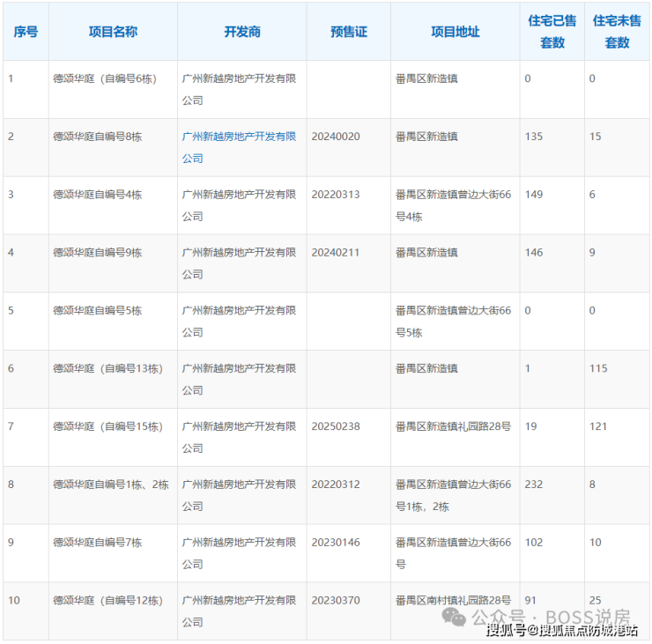Select the 开发商 column header

pos(242,32)
